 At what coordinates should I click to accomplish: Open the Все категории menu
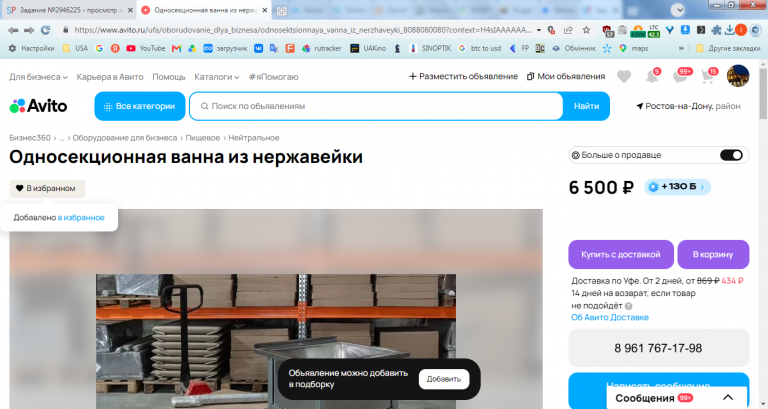pyautogui.click(x=140, y=106)
